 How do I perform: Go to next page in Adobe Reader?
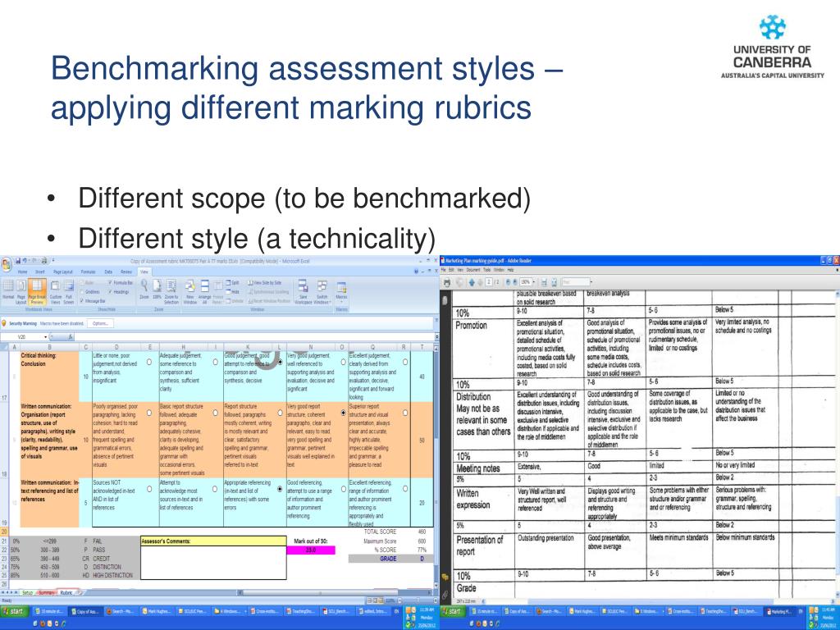pyautogui.click(x=479, y=282)
